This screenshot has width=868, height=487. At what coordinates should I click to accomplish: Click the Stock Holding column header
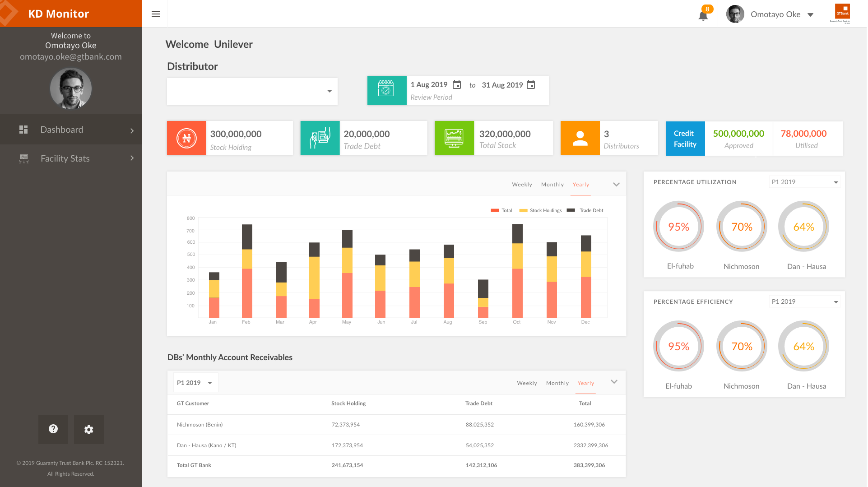(x=348, y=404)
